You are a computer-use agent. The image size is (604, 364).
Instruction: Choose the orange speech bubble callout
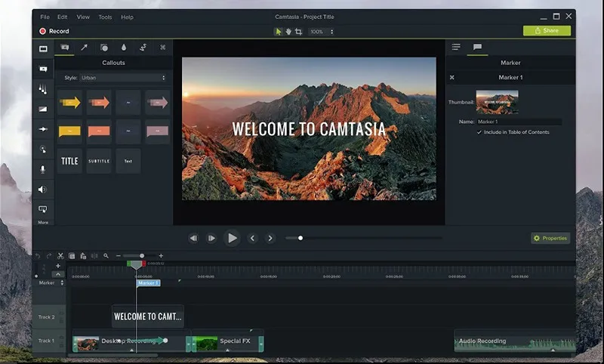99,131
